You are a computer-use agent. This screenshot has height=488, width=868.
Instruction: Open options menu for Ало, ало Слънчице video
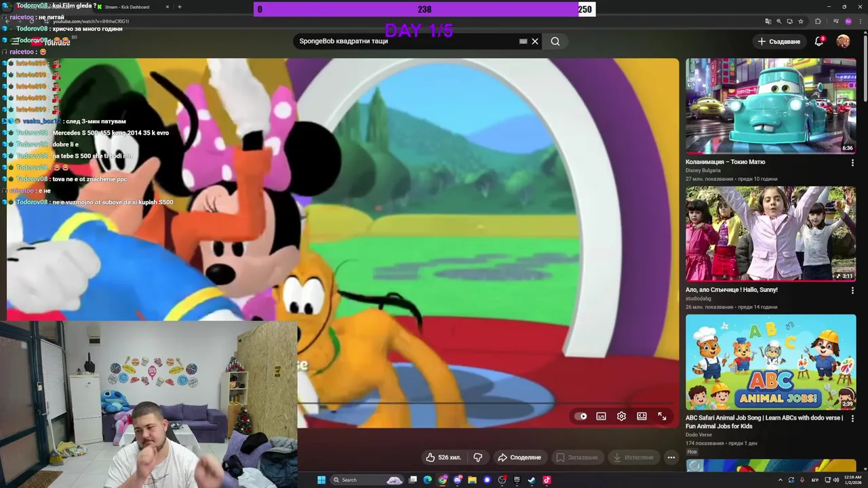(852, 291)
